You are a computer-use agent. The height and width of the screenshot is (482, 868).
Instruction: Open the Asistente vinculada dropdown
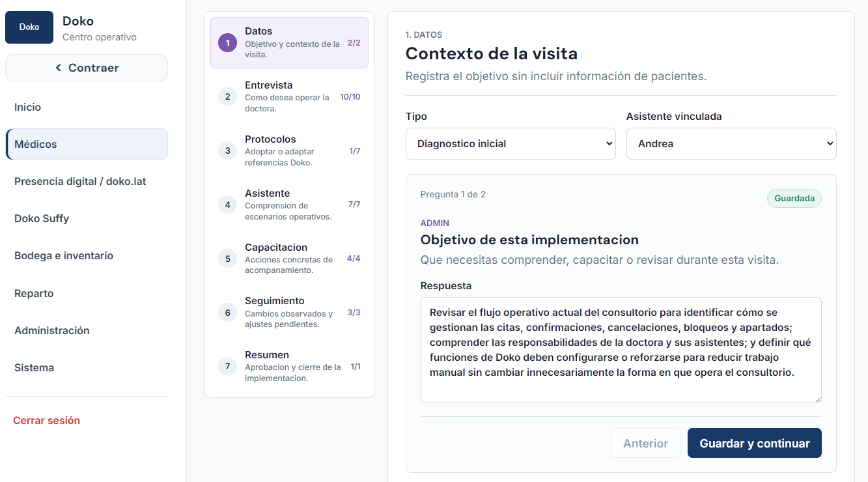coord(731,143)
